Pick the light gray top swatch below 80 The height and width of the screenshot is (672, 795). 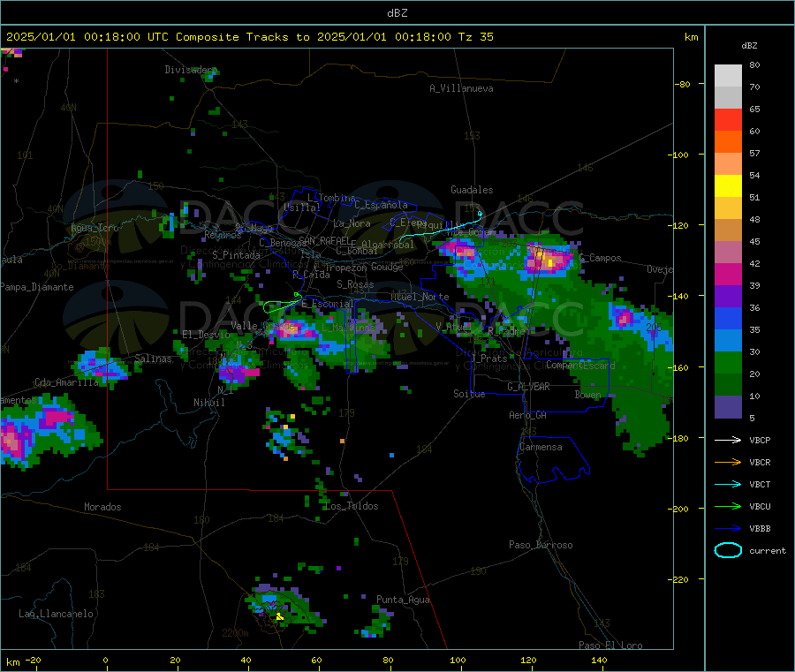[x=728, y=76]
